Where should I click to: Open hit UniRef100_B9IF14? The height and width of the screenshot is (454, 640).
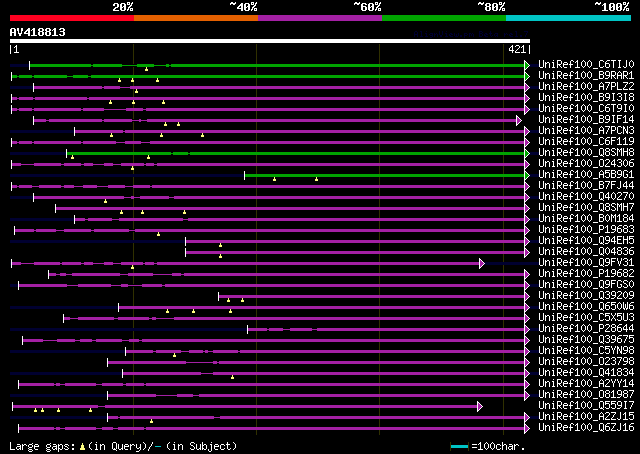(x=586, y=120)
